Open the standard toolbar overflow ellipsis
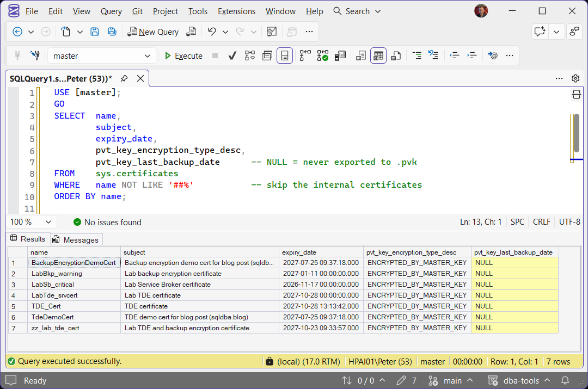 click(309, 32)
